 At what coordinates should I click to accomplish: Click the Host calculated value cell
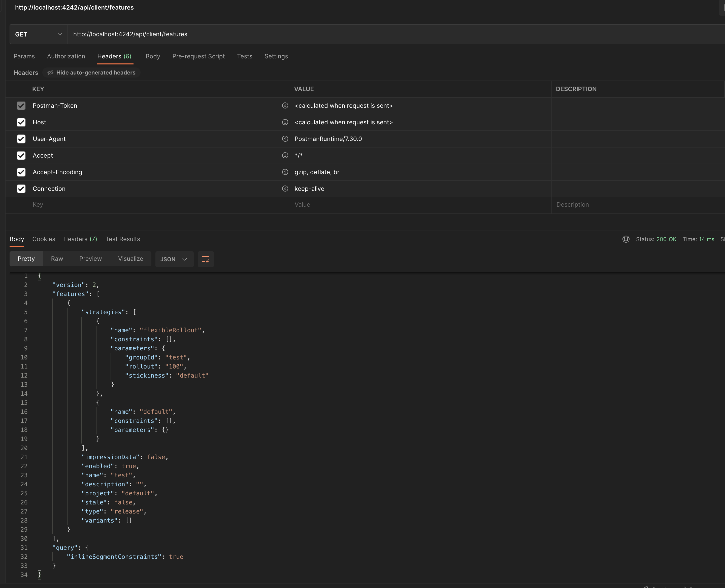click(x=421, y=122)
